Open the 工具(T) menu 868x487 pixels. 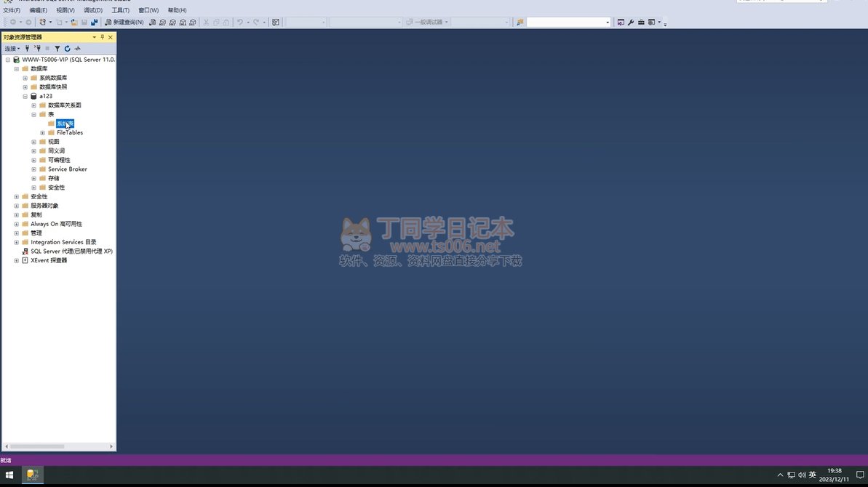(x=120, y=10)
